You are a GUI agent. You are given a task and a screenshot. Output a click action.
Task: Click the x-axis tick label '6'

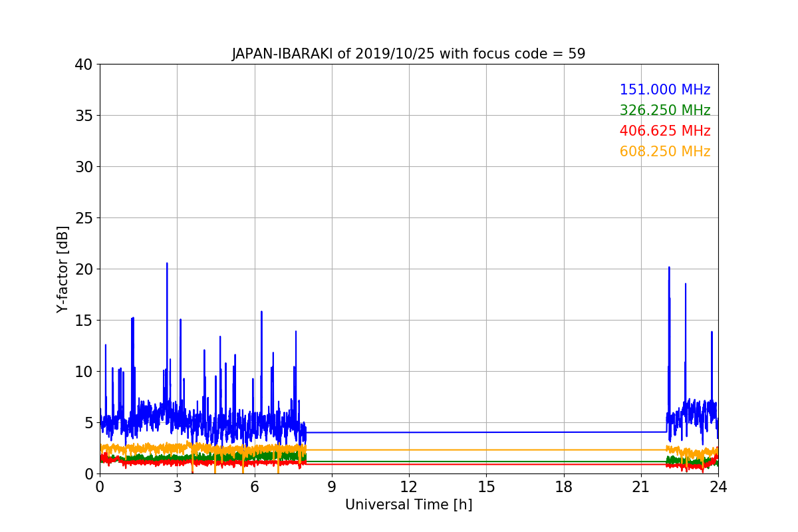click(255, 487)
